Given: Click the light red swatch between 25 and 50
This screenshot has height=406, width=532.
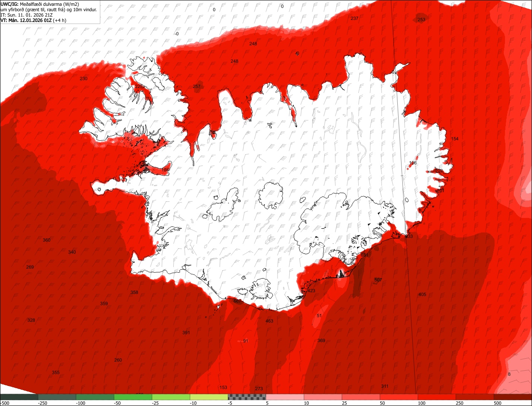Looking at the screenshot, I should coord(361,397).
